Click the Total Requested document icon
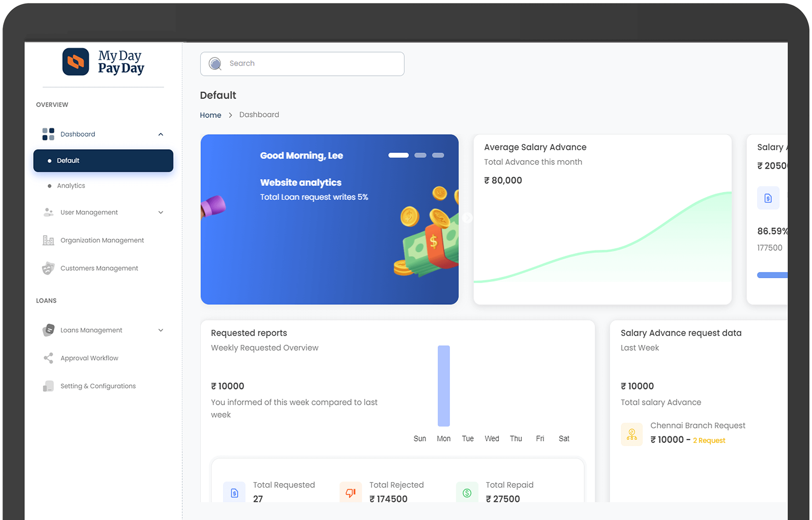This screenshot has height=520, width=812. 235,493
